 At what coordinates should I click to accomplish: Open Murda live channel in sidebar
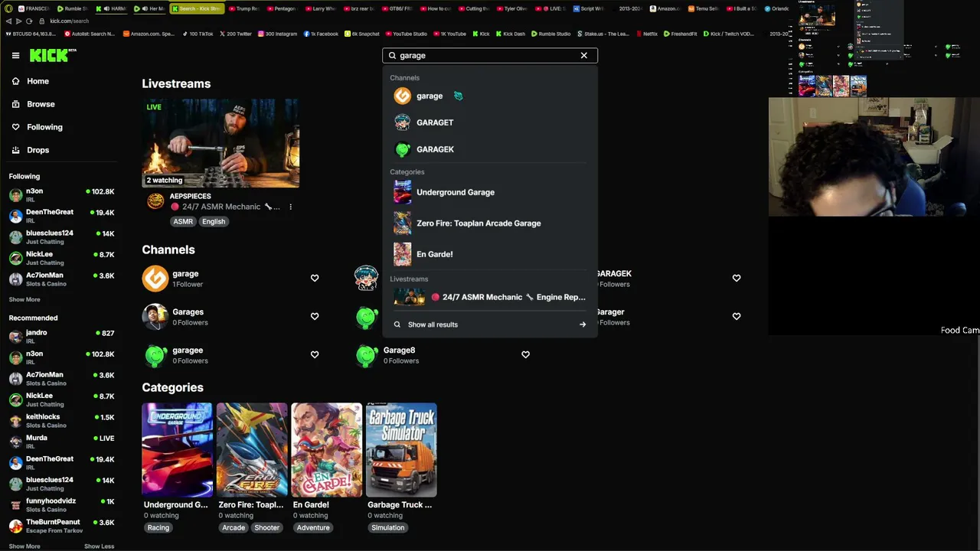(x=61, y=442)
